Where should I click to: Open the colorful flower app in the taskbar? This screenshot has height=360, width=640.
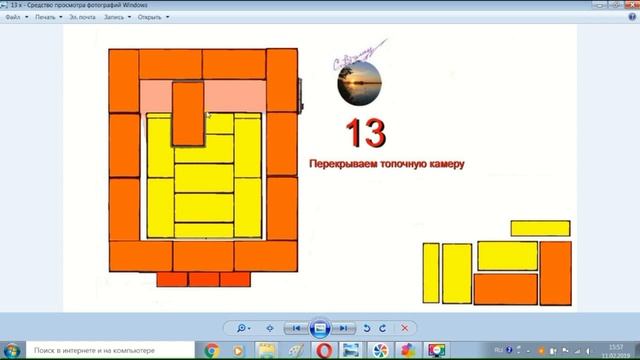pos(407,350)
